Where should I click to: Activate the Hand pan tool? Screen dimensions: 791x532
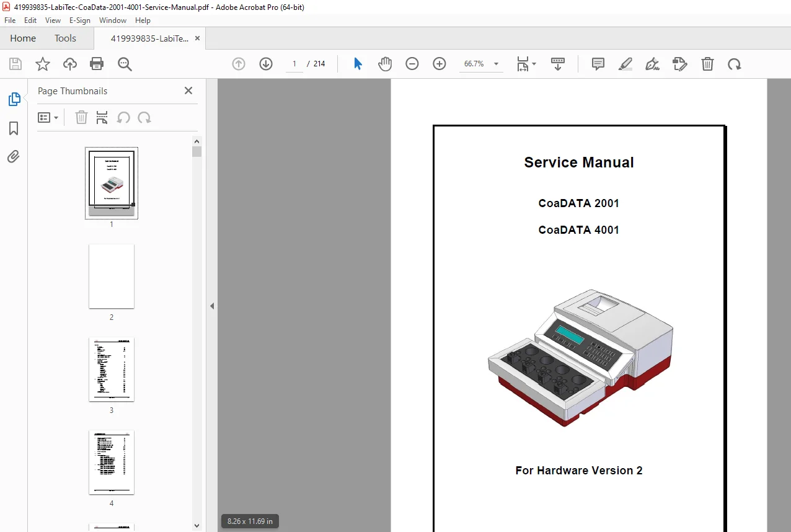[x=385, y=64]
